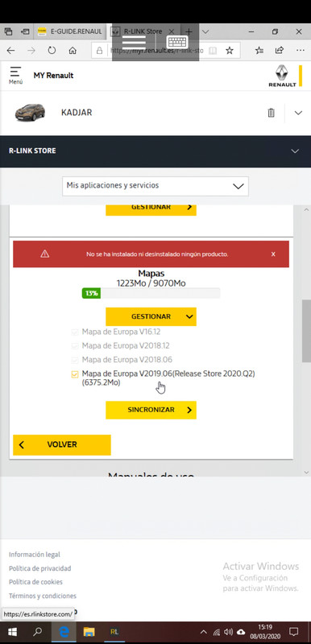This screenshot has height=644, width=311.
Task: Open the tab list dropdown arrow
Action: (x=205, y=31)
